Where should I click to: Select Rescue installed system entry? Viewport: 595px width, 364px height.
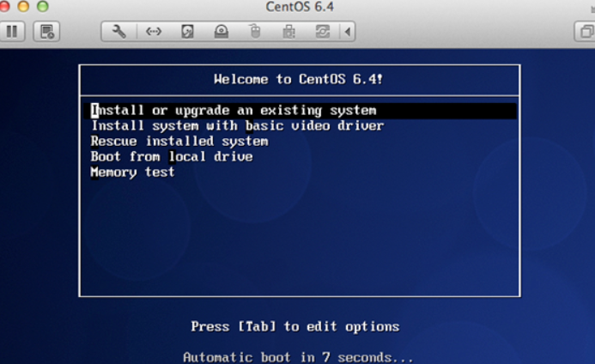pos(179,141)
